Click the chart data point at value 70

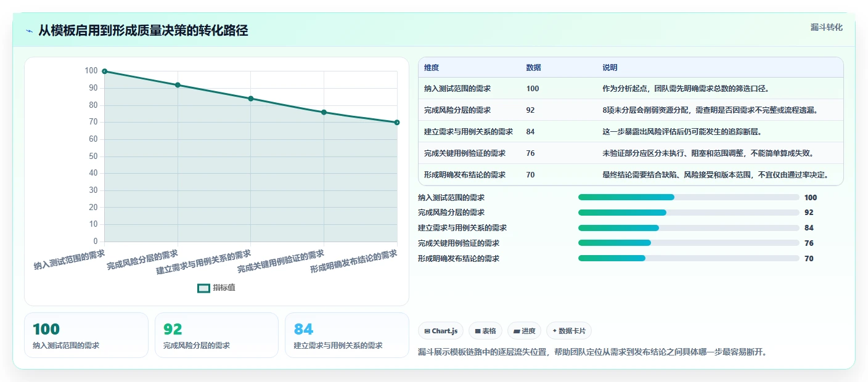(397, 123)
